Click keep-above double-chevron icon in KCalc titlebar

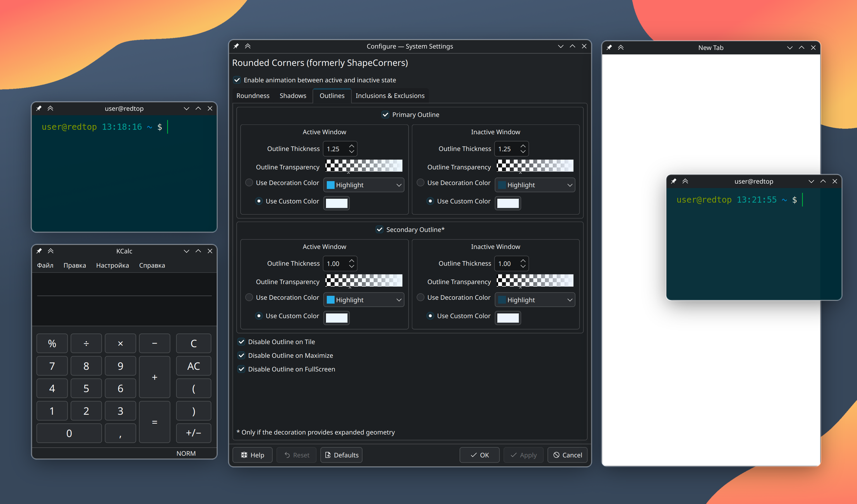pos(51,251)
